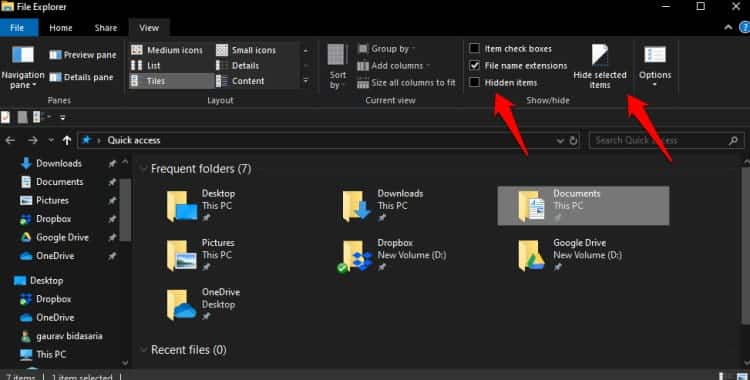Refresh the Quick access view
The image size is (750, 380).
(x=573, y=141)
